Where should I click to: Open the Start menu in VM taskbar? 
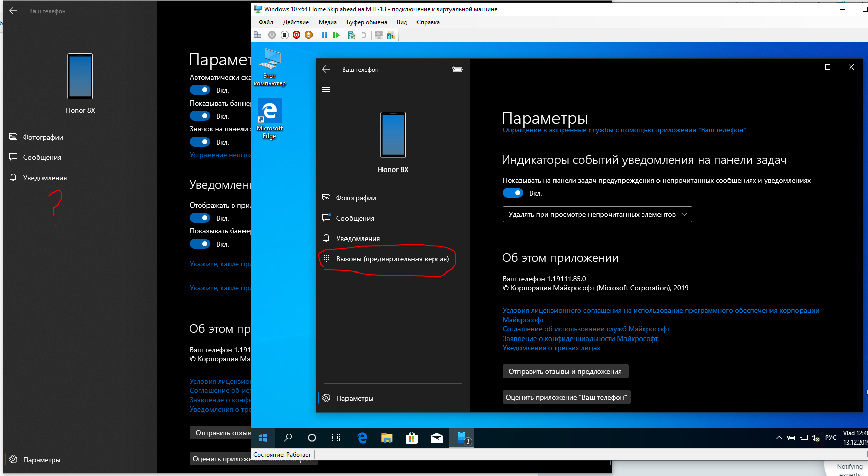(263, 438)
